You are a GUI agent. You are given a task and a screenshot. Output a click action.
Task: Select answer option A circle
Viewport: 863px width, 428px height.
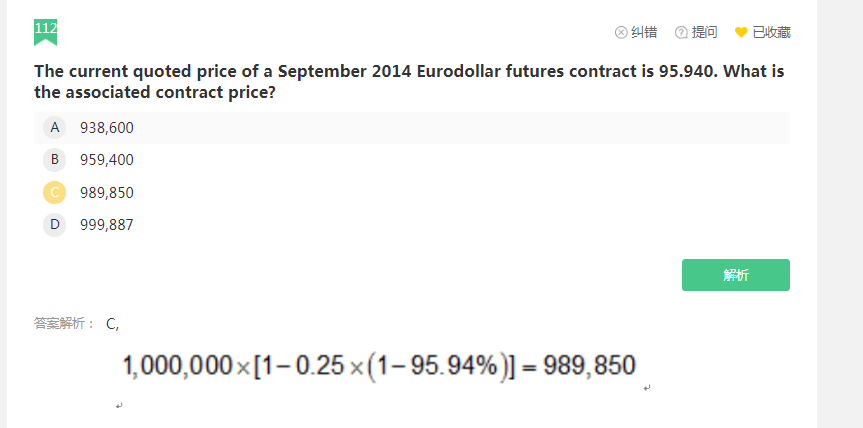[x=54, y=127]
